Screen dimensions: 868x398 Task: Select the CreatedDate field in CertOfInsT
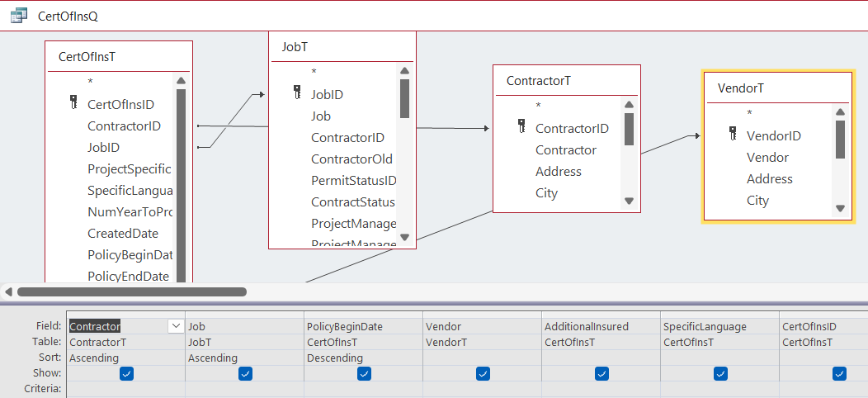click(x=123, y=234)
